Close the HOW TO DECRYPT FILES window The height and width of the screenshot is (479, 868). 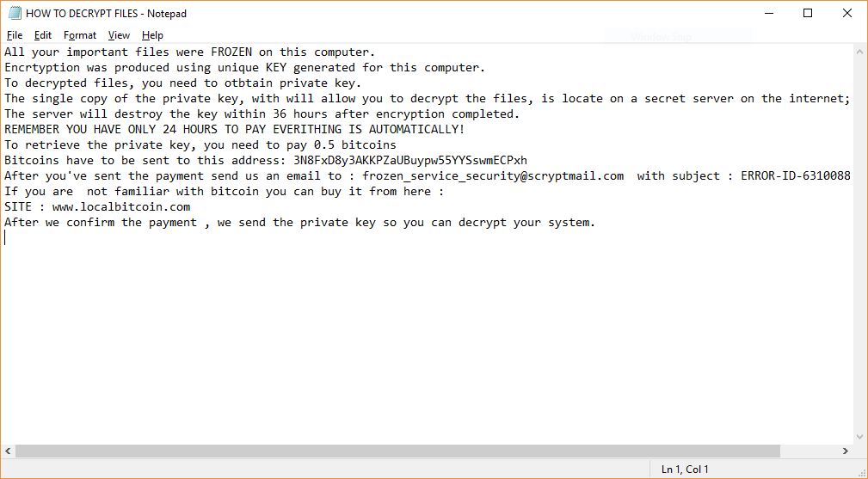point(847,13)
